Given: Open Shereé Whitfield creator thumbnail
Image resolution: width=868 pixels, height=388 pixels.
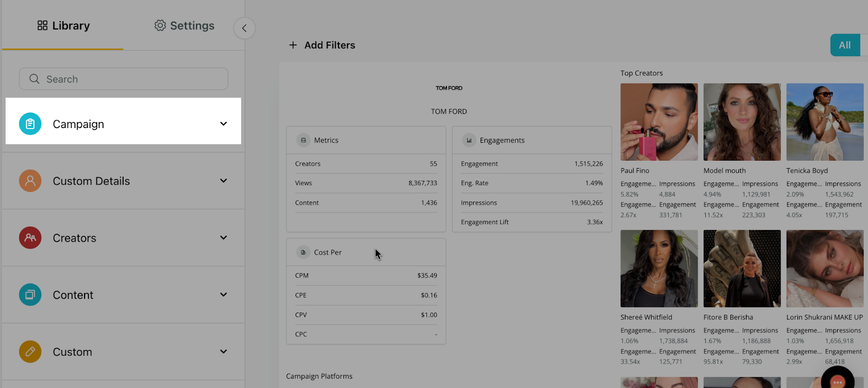Looking at the screenshot, I should coord(659,269).
